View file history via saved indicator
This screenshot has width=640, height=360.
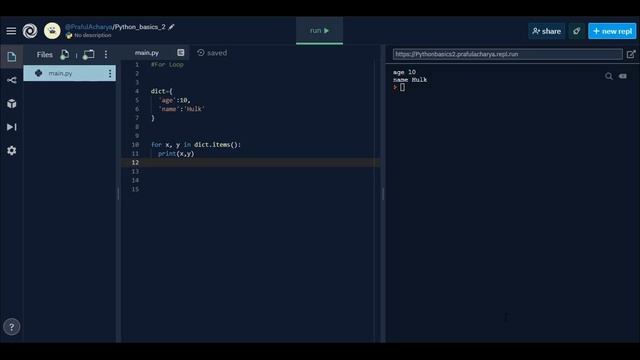(212, 53)
